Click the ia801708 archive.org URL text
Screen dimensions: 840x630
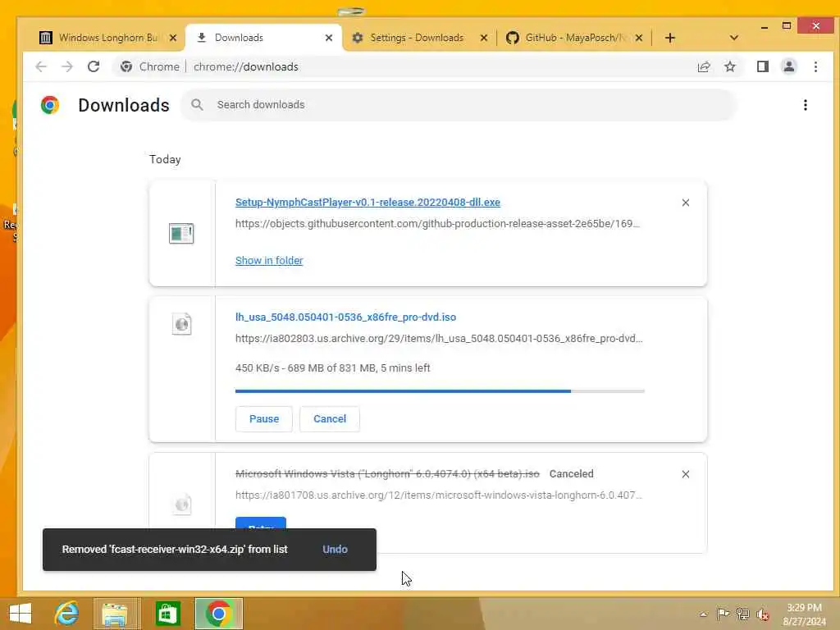(439, 495)
